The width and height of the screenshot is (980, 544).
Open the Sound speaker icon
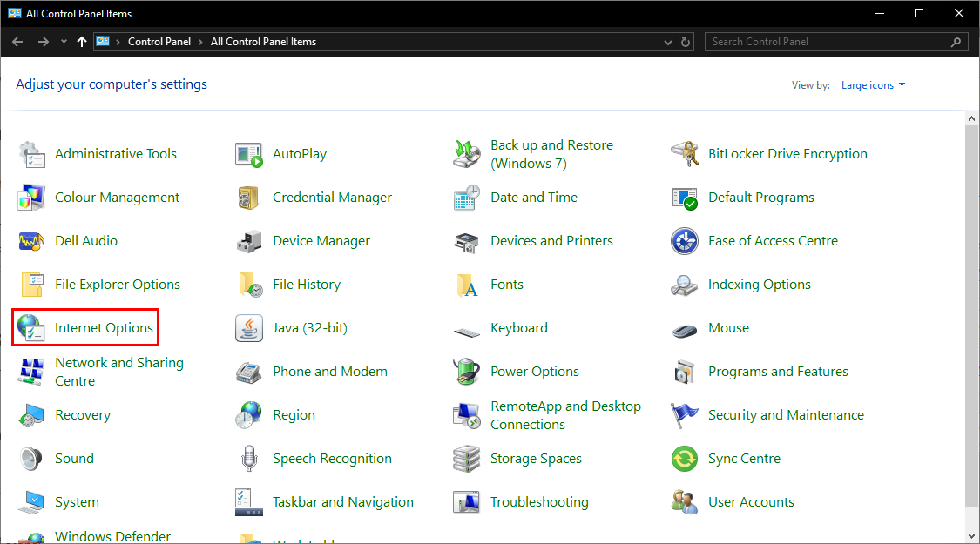tap(31, 459)
